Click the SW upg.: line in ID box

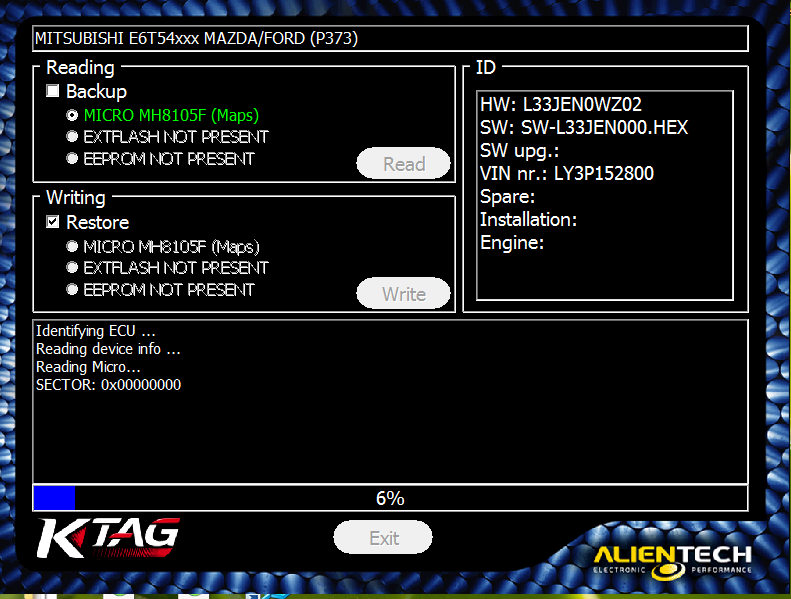[x=519, y=151]
